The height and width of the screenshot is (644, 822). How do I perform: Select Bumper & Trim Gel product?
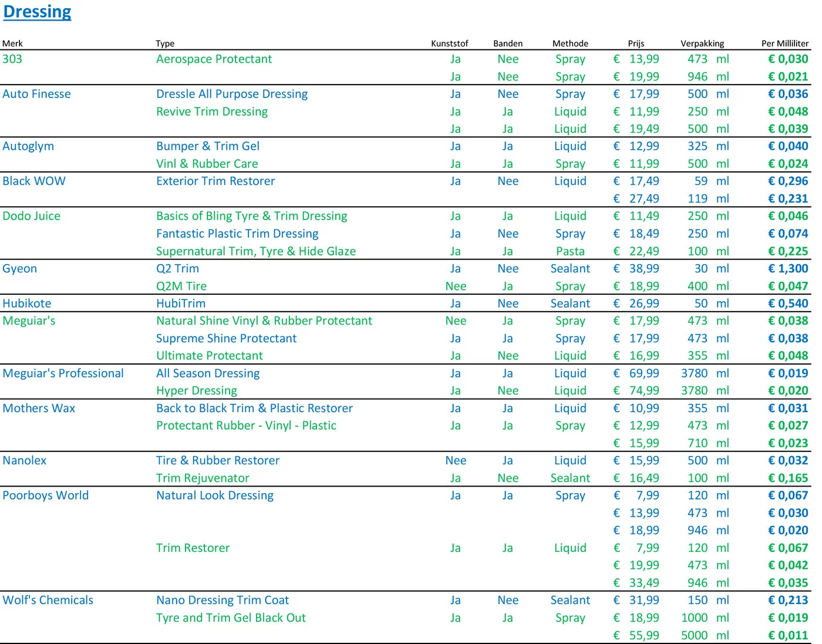(208, 146)
